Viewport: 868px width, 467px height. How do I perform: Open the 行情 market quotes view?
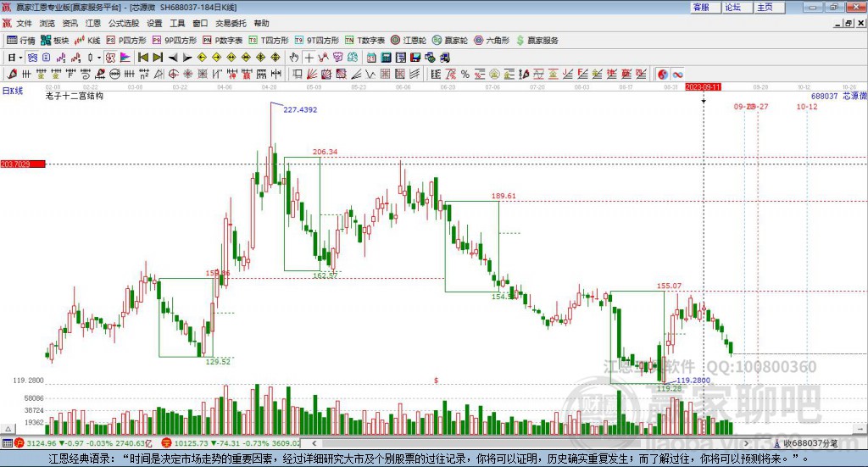point(20,41)
